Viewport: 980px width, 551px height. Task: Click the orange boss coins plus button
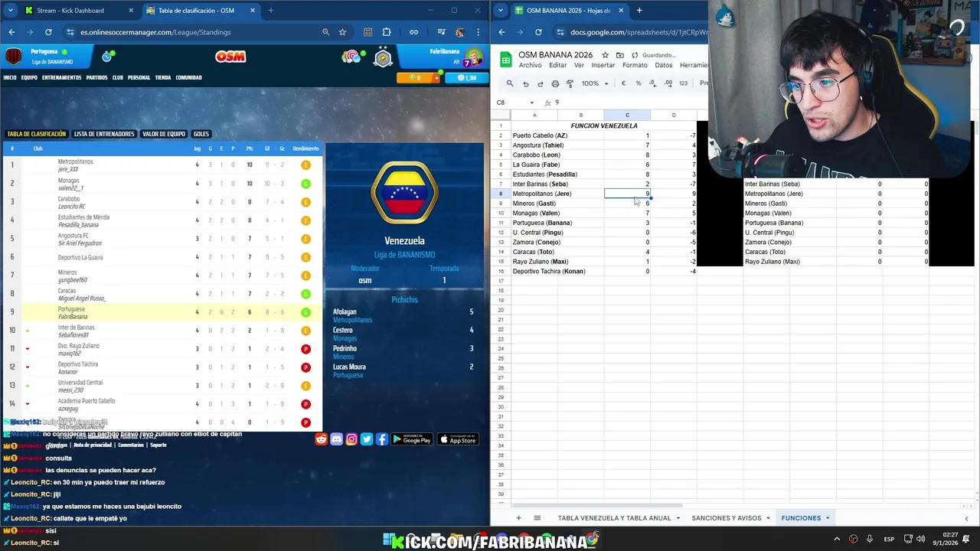pos(437,77)
